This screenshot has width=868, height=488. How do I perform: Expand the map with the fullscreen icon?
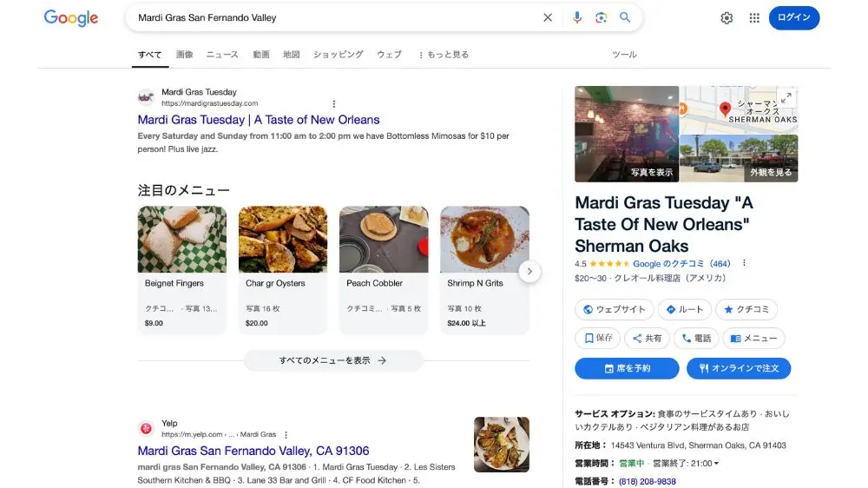point(786,98)
